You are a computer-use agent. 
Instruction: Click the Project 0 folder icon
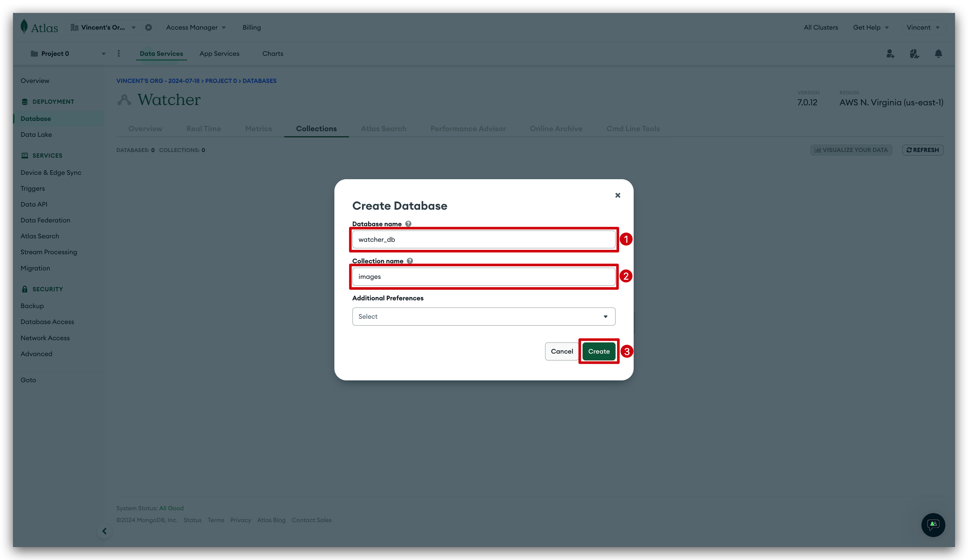[34, 53]
